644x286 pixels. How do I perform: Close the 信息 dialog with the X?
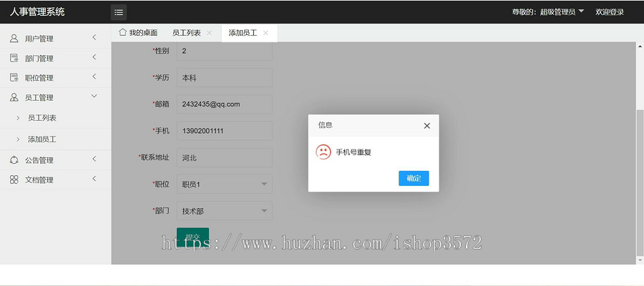pyautogui.click(x=426, y=126)
